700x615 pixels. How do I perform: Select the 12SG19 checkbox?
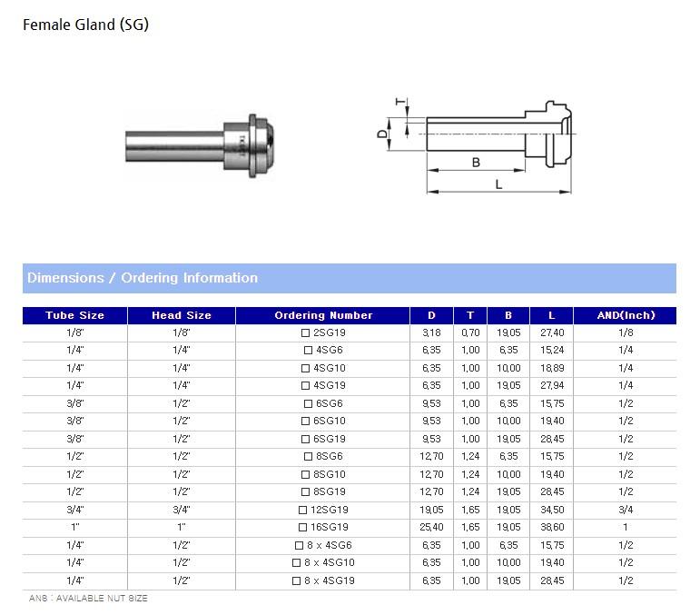click(x=303, y=510)
